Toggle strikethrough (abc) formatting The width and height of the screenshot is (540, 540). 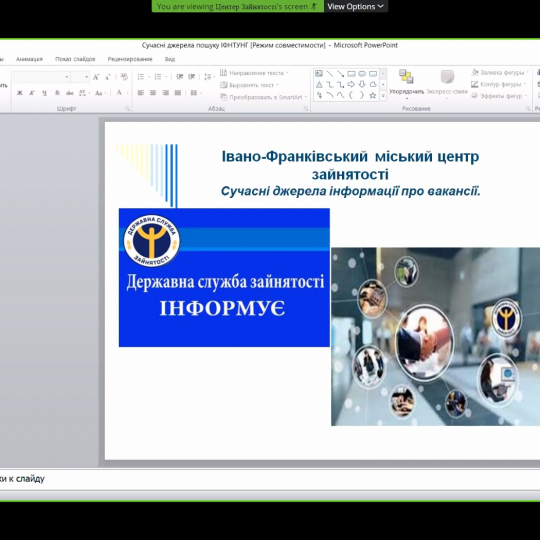pyautogui.click(x=70, y=93)
